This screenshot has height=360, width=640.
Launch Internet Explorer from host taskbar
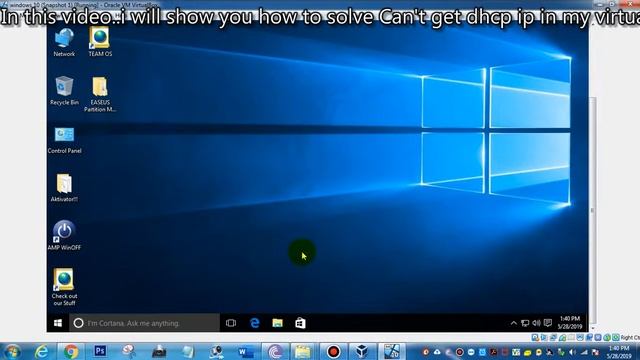42,351
